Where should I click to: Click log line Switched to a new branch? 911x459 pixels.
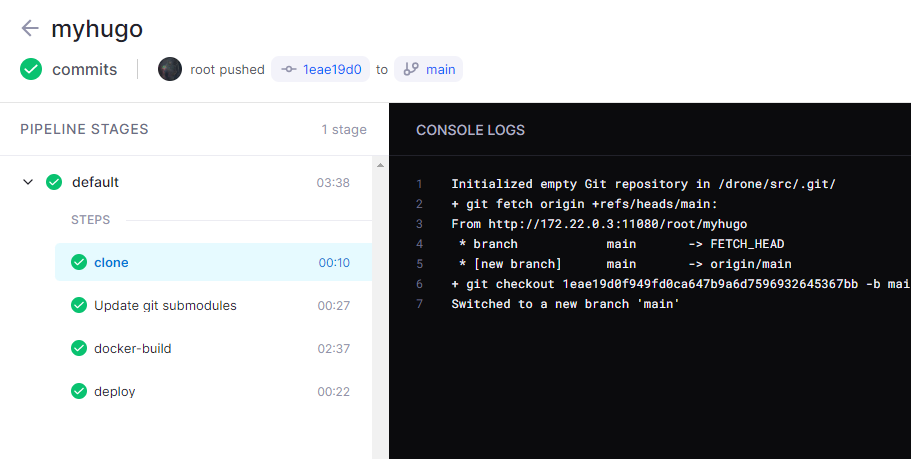pos(565,304)
